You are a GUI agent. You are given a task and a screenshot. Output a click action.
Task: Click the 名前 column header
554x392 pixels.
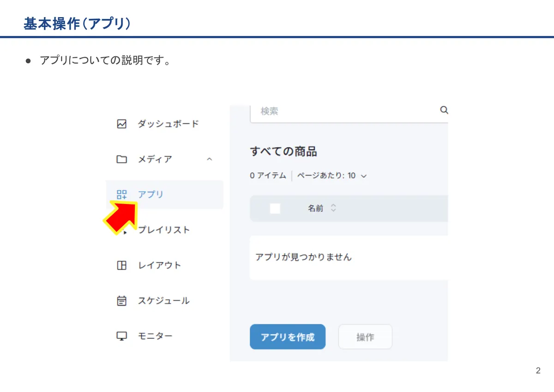(316, 208)
